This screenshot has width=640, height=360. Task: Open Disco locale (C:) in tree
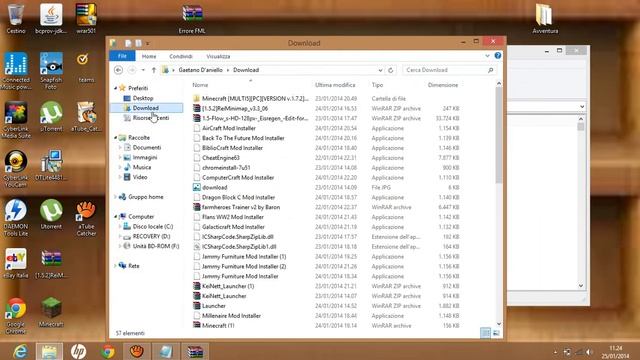(x=153, y=226)
